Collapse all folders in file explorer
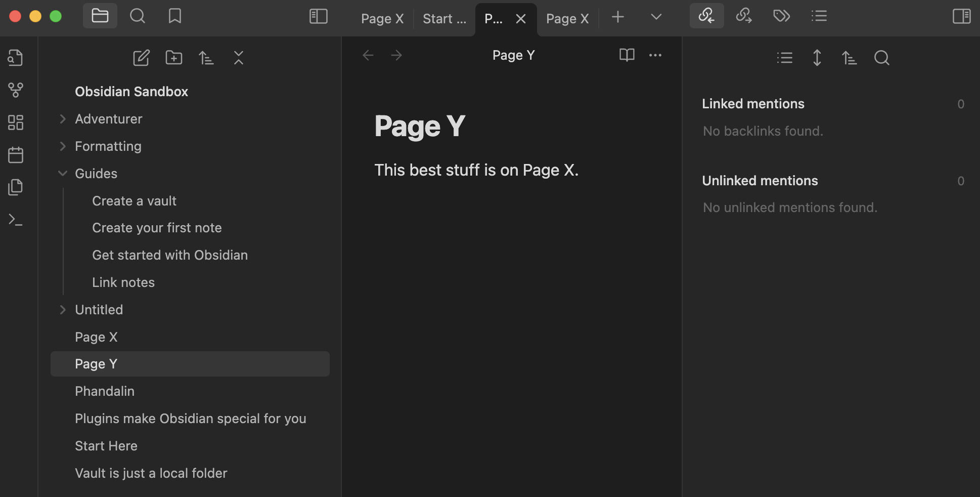 (x=239, y=58)
